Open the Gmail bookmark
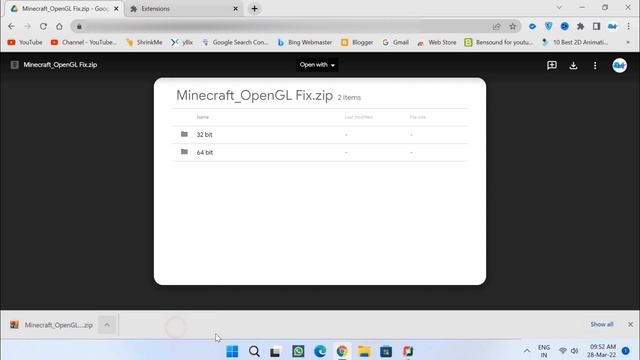Screen dimensions: 640x360 pyautogui.click(x=395, y=42)
